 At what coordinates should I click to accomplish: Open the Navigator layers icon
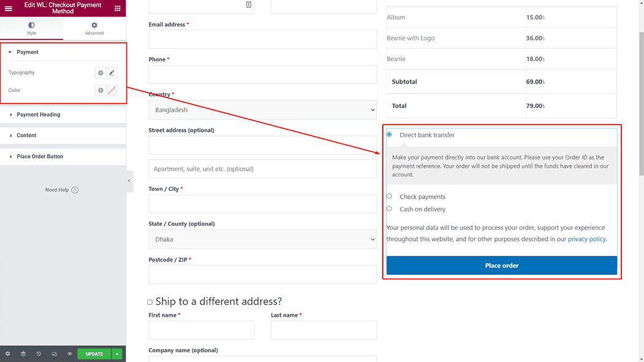[23, 354]
